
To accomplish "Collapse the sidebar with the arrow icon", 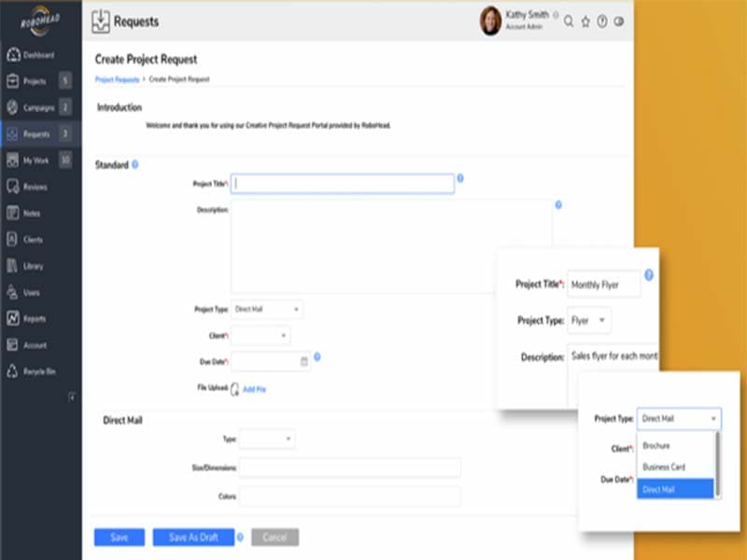I will click(x=72, y=397).
